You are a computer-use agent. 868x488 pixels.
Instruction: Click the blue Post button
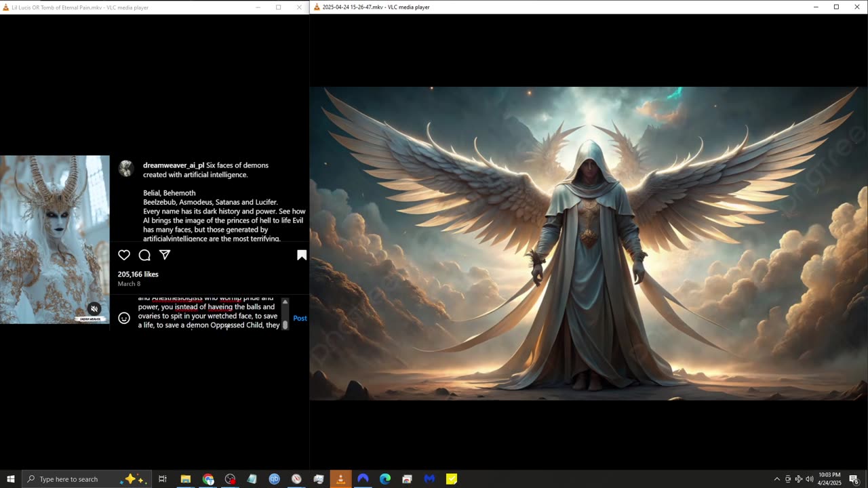300,318
